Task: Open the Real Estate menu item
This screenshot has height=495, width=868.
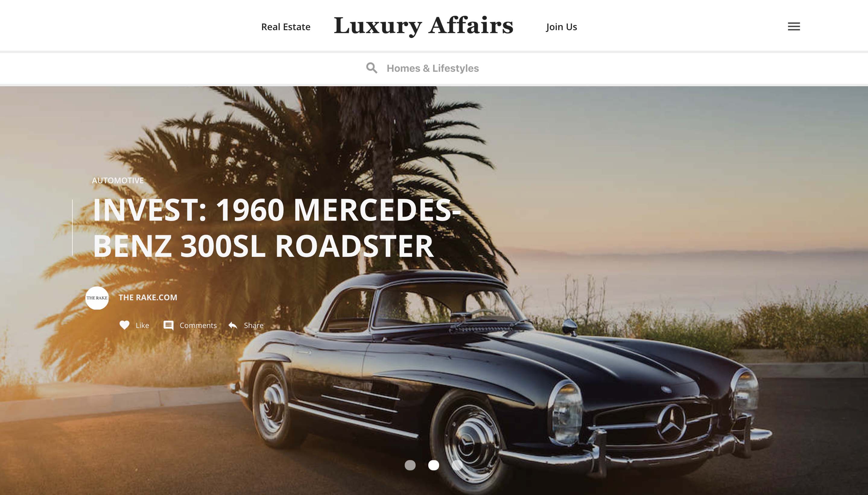Action: (x=286, y=27)
